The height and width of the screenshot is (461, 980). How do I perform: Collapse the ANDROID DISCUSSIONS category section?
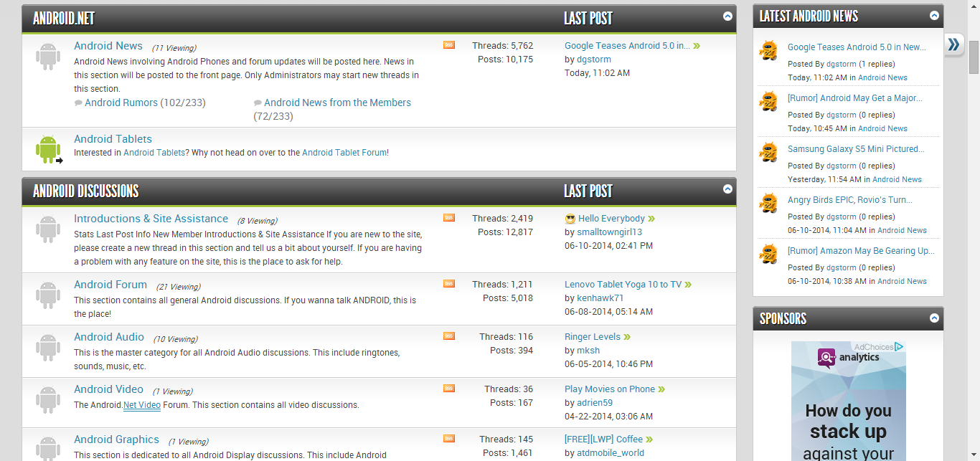[727, 189]
